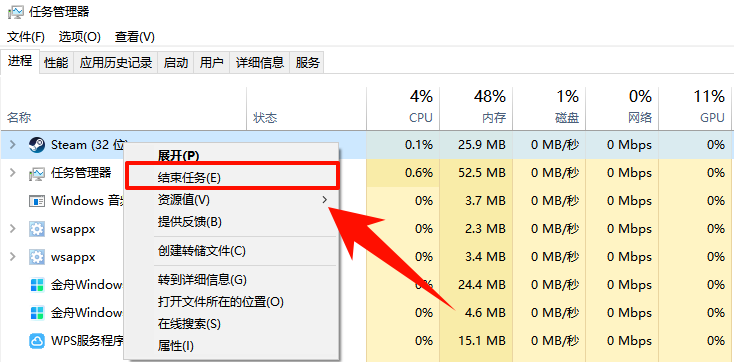Switch to the 详细信息 tab
This screenshot has height=362, width=734.
259,62
